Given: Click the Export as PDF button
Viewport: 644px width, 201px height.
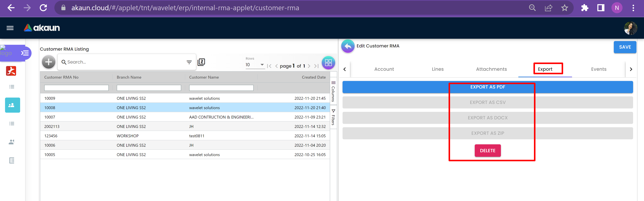Looking at the screenshot, I should tap(487, 87).
